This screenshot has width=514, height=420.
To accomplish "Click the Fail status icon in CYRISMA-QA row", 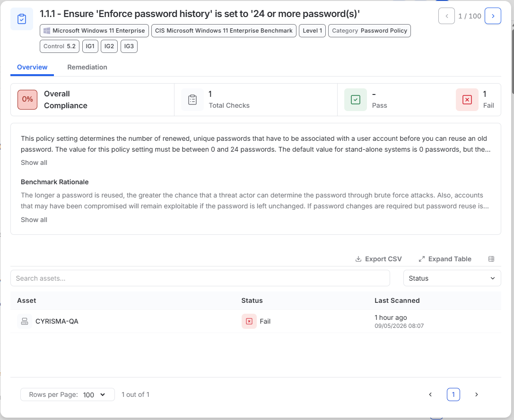I will pyautogui.click(x=249, y=321).
